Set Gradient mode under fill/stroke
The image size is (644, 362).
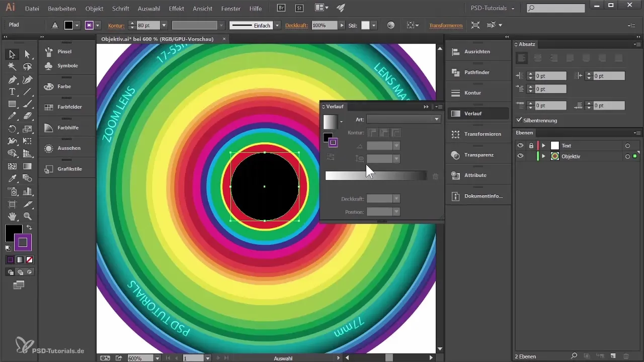tap(20, 260)
